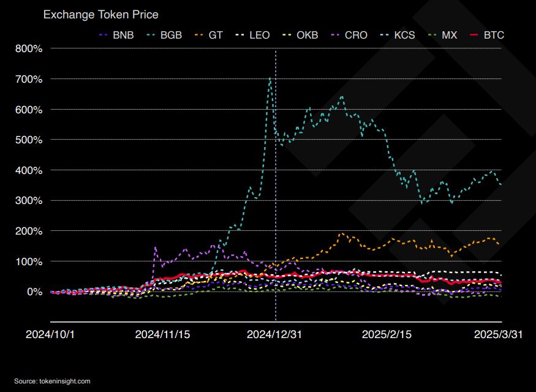Click the Source: tokeninsight.com text

[52, 381]
